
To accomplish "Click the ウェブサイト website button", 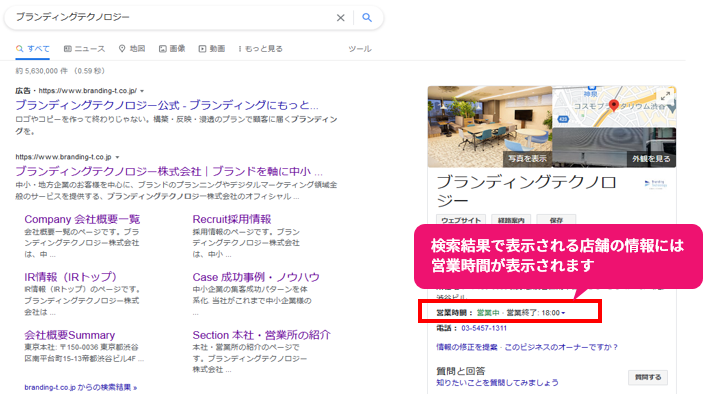I will [x=461, y=220].
